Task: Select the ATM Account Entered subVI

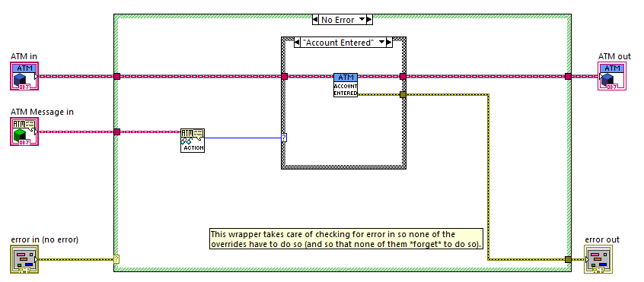Action: point(346,85)
